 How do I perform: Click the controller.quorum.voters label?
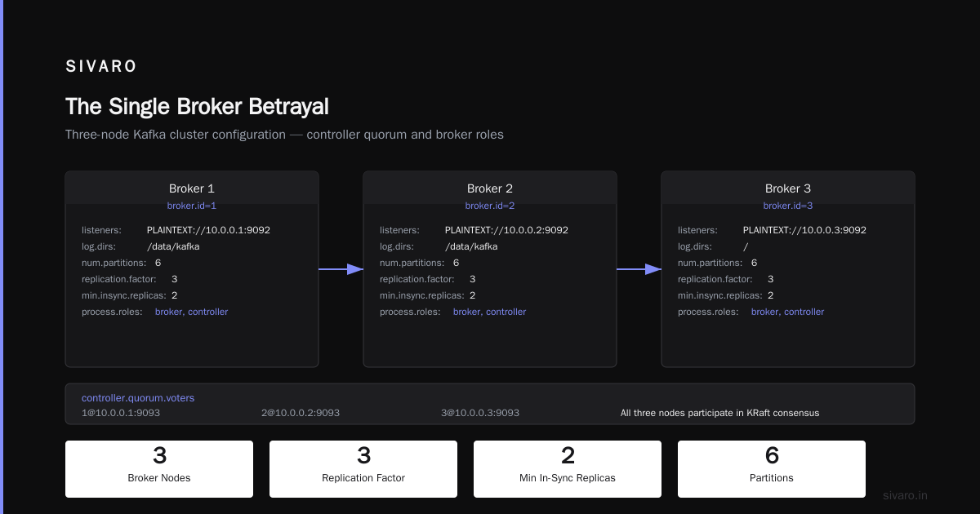point(138,398)
